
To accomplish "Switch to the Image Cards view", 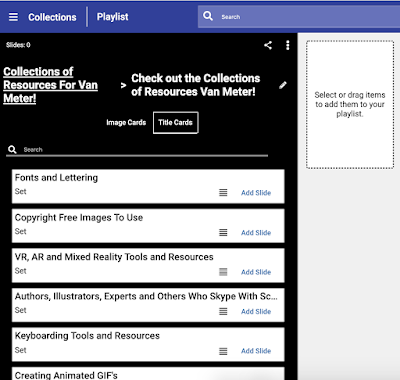I will (126, 123).
